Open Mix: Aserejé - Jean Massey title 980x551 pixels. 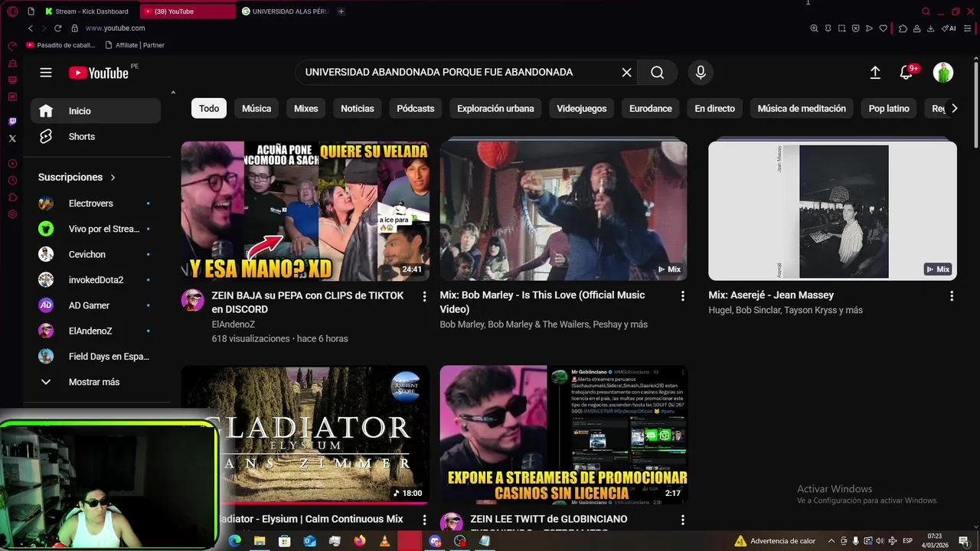pyautogui.click(x=771, y=295)
